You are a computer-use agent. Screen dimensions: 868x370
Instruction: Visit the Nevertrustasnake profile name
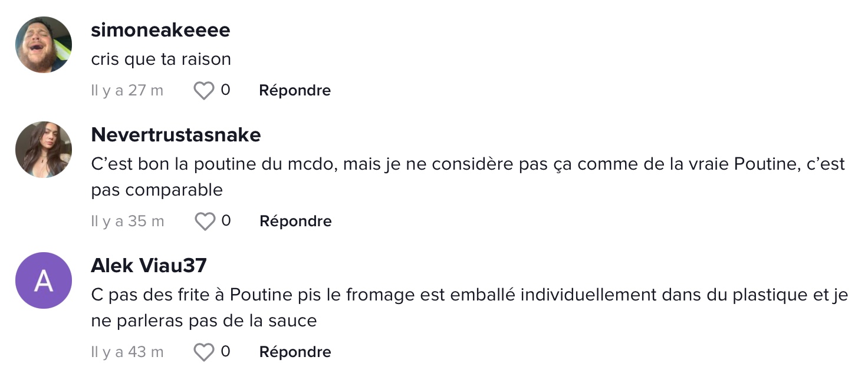(x=176, y=135)
